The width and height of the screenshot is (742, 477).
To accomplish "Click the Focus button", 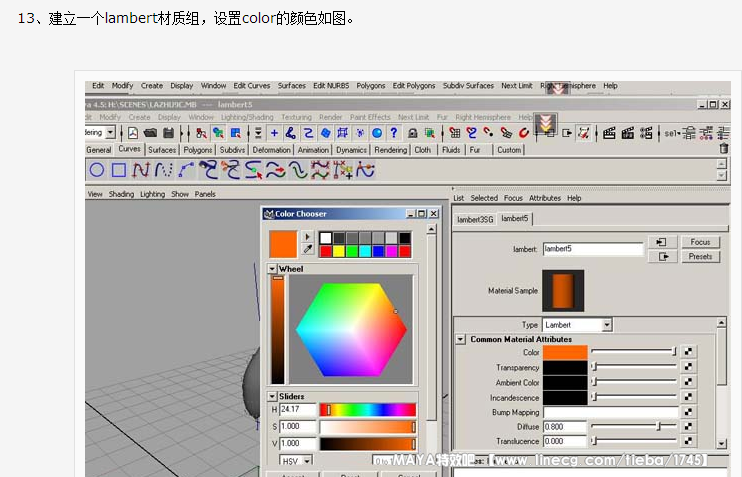I will click(700, 242).
